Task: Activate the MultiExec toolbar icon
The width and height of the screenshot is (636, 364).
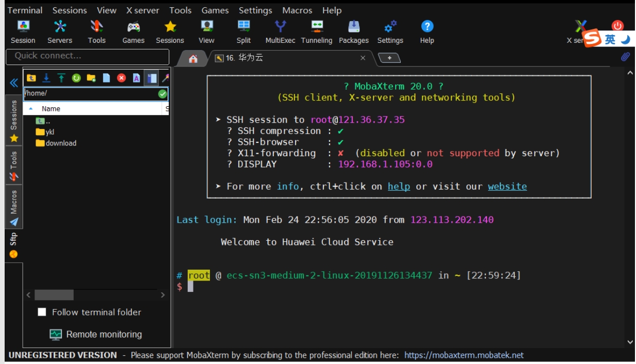Action: [x=280, y=32]
